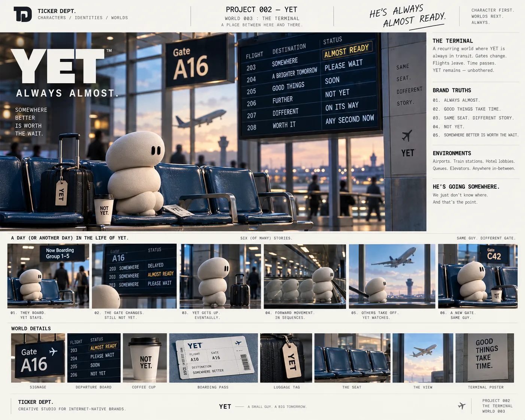This screenshot has height=420, width=525.
Task: Select the "Yet gets up. Eventually." story image
Action: click(220, 276)
